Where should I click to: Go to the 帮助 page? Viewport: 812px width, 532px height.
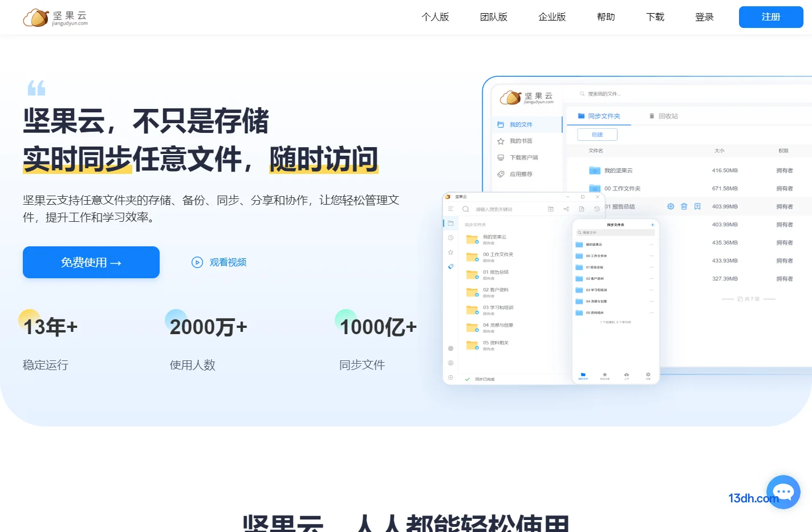point(606,17)
